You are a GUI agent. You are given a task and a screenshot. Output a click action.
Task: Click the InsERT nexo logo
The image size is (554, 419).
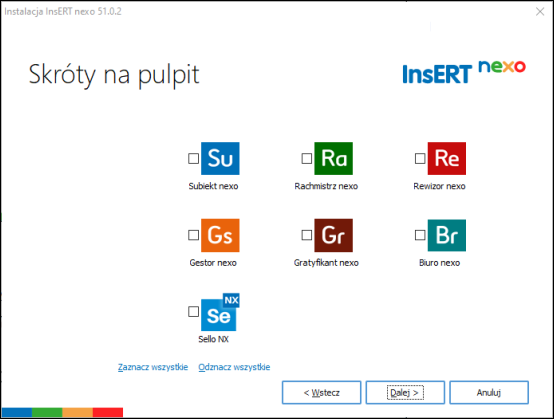click(464, 72)
